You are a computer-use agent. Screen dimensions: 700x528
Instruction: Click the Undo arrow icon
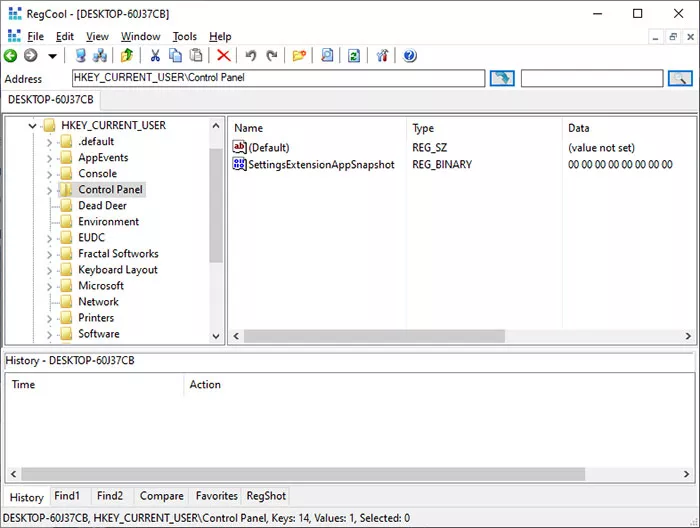[x=251, y=56]
